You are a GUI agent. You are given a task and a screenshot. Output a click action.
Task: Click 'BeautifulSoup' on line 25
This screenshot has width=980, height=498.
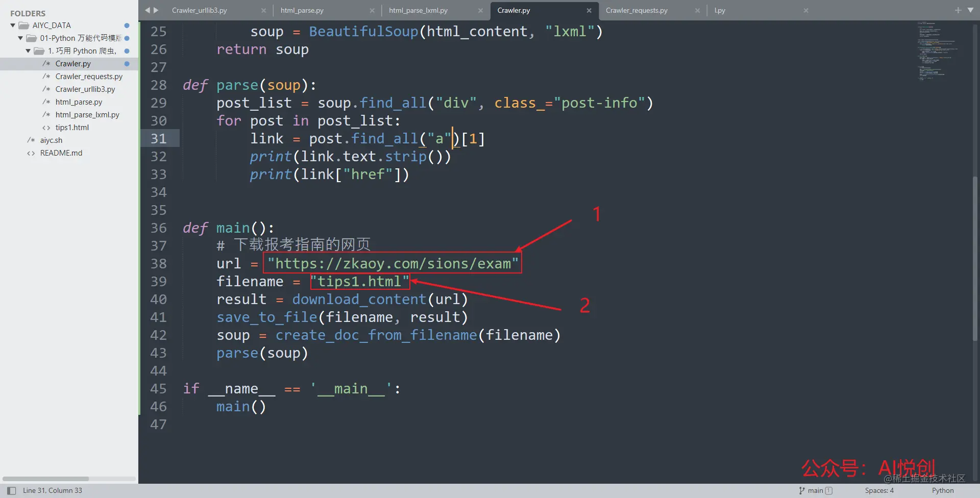pos(363,32)
